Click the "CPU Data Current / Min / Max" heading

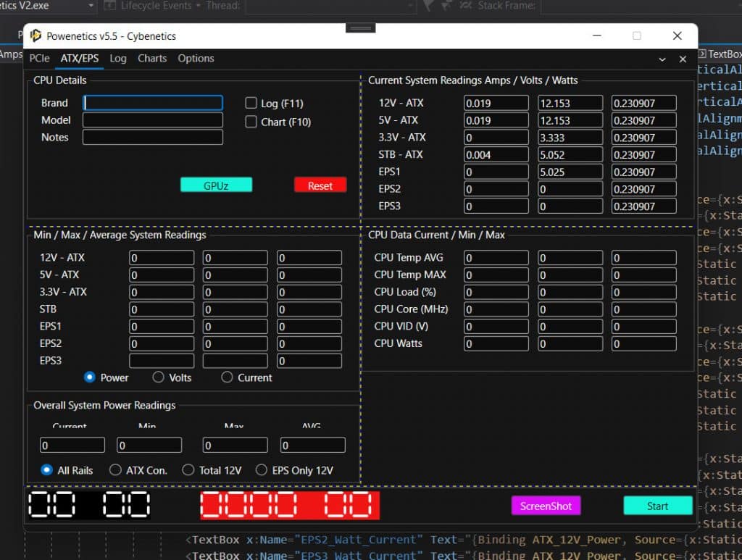point(436,235)
